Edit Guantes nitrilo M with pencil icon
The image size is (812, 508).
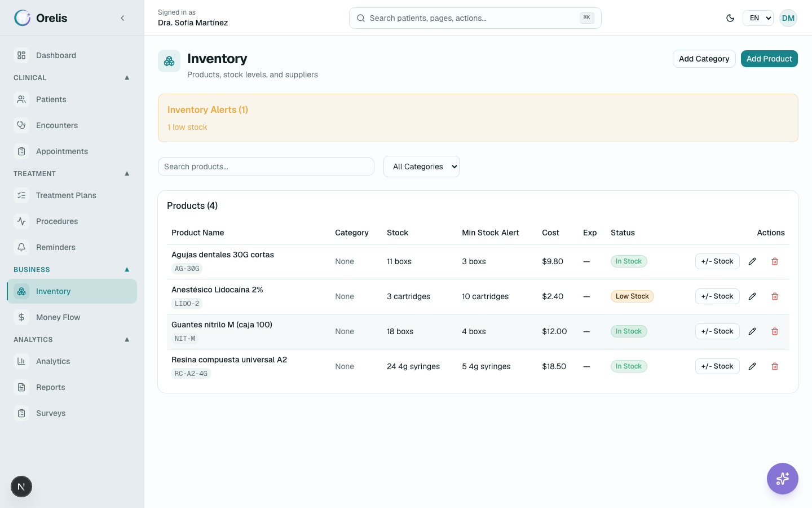752,331
